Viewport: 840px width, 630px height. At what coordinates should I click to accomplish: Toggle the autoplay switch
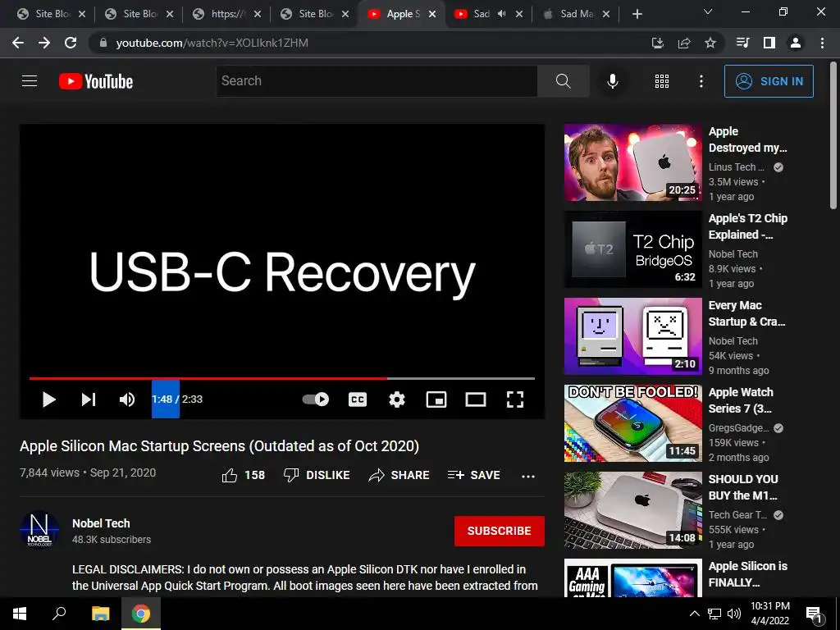[x=316, y=399]
